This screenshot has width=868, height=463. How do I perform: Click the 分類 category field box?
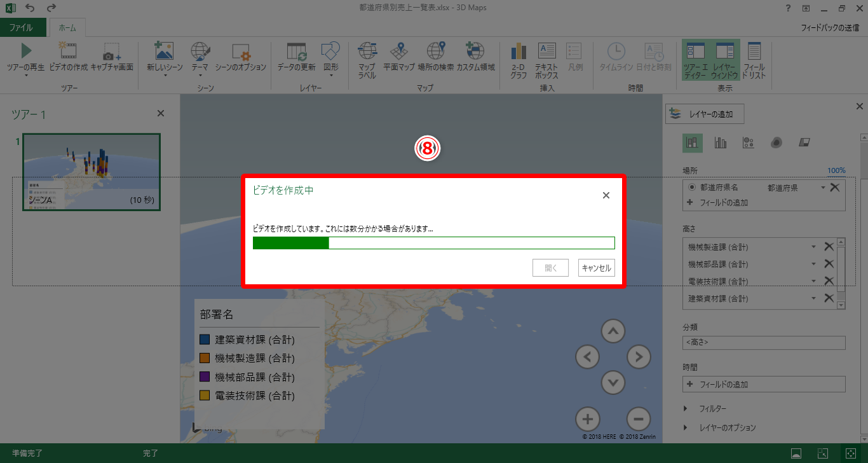(x=764, y=343)
